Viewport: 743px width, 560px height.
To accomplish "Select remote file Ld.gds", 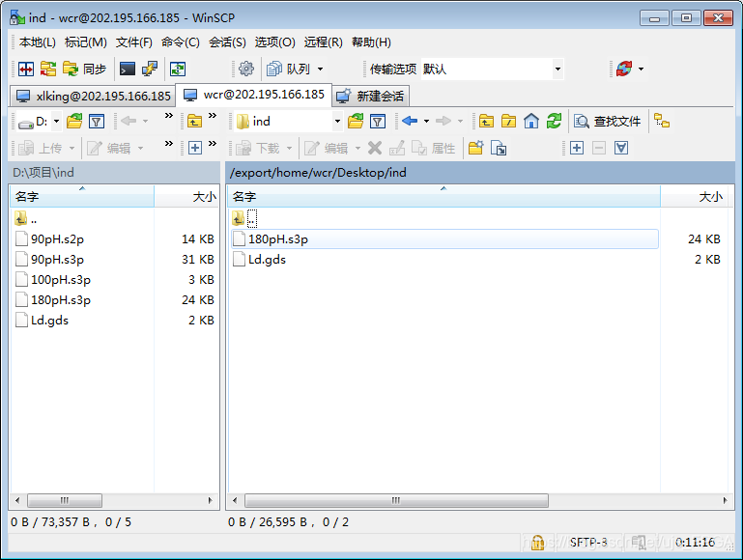I will click(267, 259).
